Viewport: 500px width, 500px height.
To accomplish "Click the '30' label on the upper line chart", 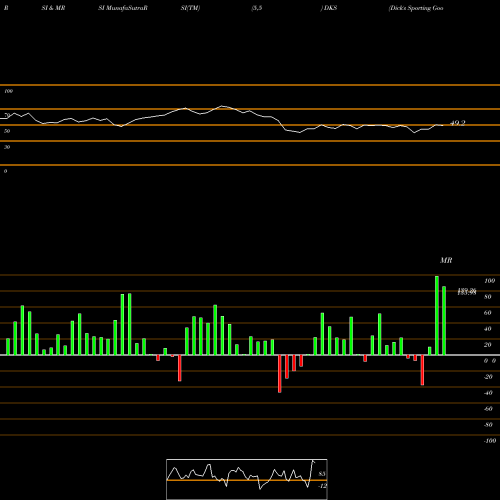I will tap(7, 147).
